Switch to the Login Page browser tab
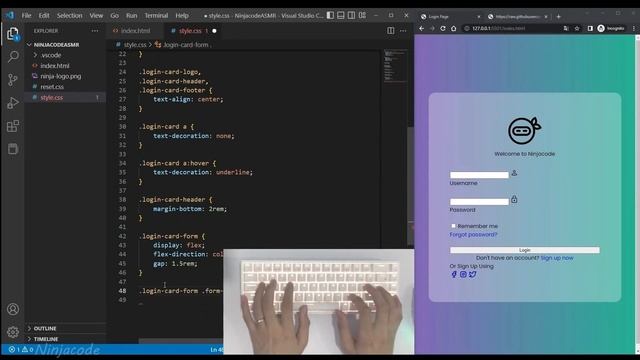640x360 pixels. [x=449, y=17]
